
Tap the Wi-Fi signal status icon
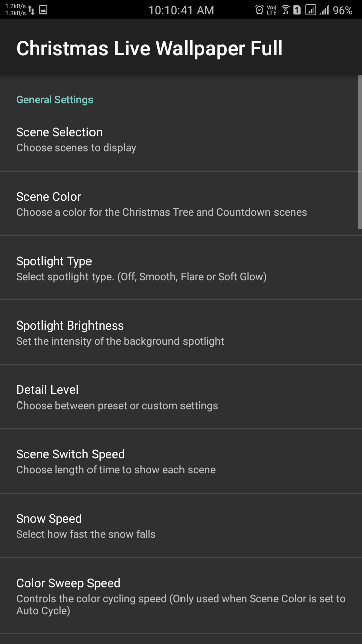(285, 10)
